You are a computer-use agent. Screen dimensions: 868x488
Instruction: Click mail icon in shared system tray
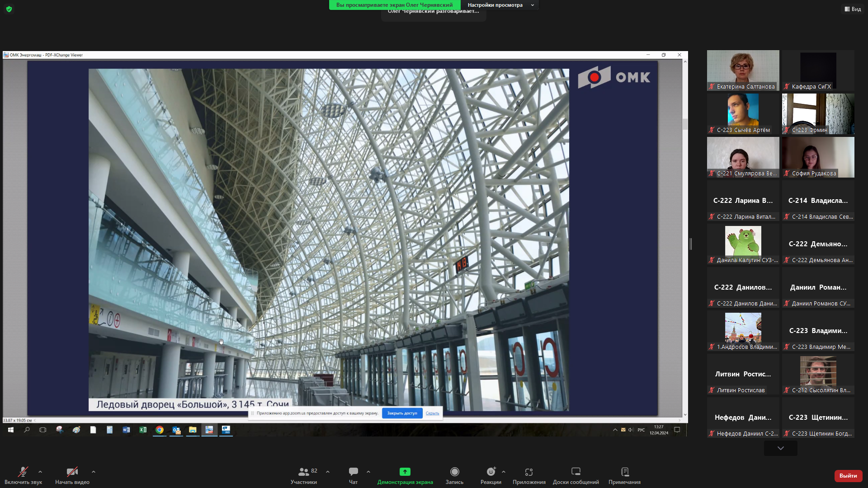623,430
